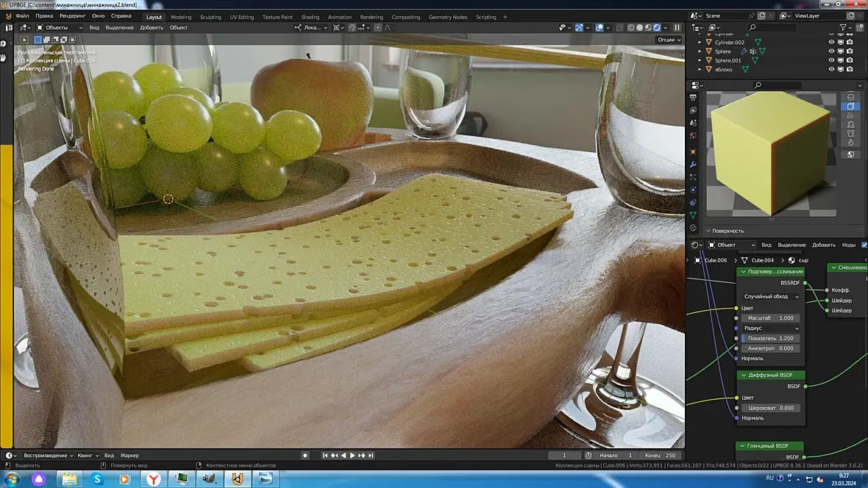The height and width of the screenshot is (488, 868).
Task: Open the Object properties orange square icon
Action: point(693,151)
